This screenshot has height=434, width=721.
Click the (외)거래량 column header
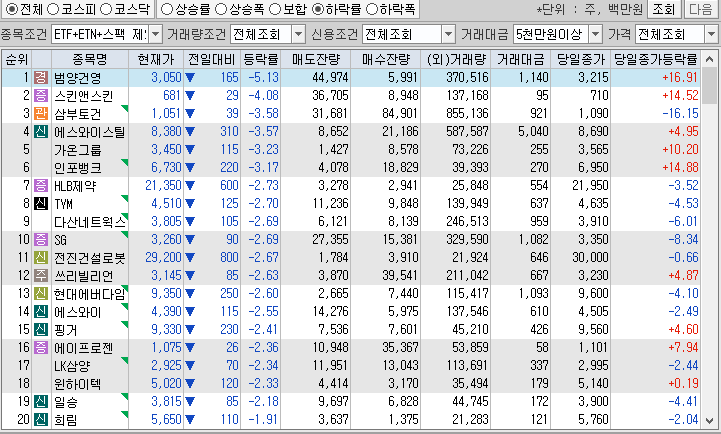coord(455,59)
